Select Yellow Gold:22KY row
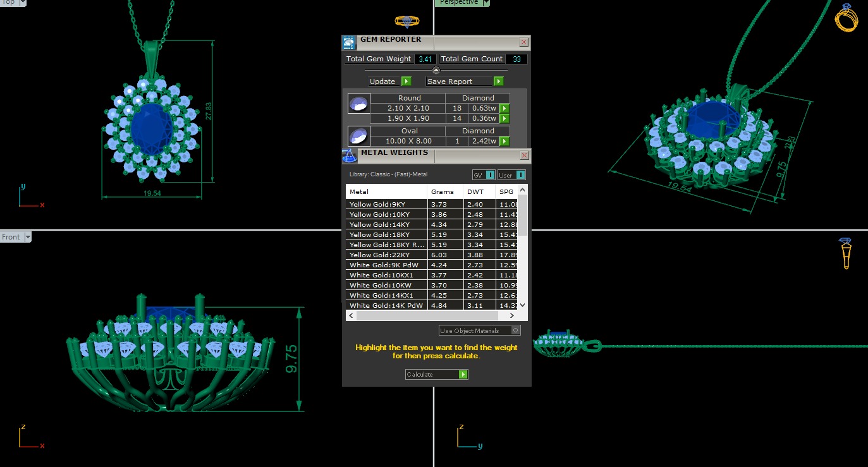 click(x=432, y=255)
